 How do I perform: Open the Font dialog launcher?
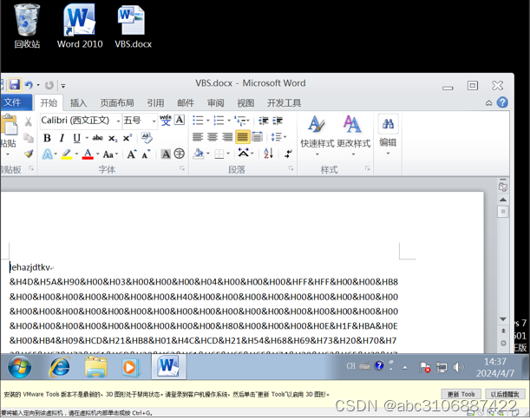click(x=182, y=168)
